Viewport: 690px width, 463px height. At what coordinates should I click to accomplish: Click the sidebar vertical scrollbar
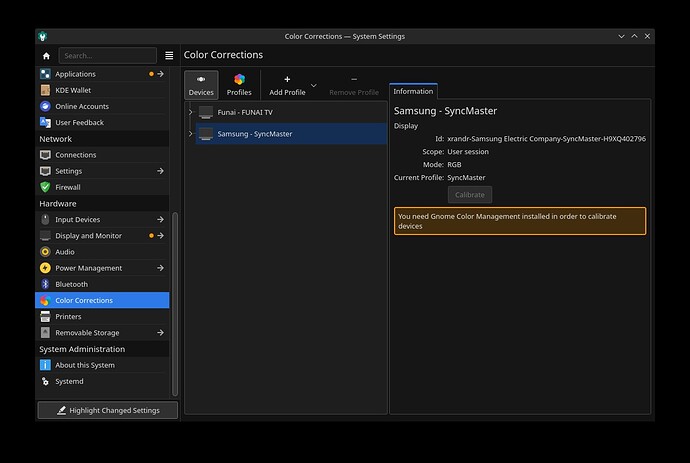175,304
